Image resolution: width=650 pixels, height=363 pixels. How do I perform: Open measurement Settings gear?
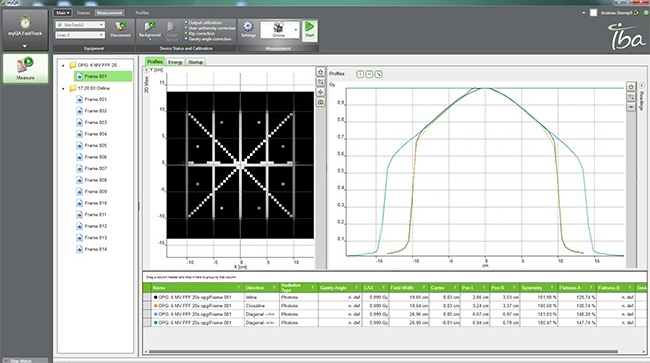pos(248,29)
